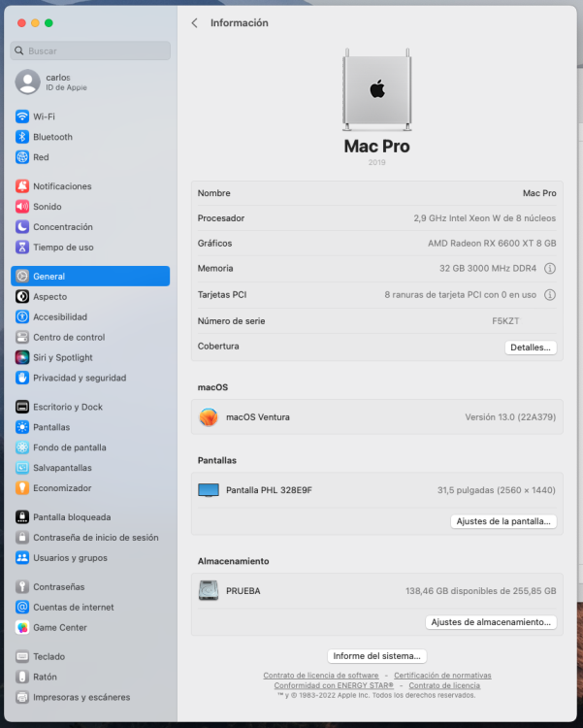Open Ajustes de la pantalla... button

[x=503, y=521]
